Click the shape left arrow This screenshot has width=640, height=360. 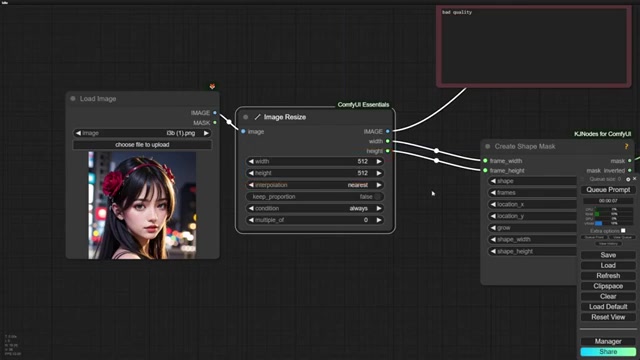493,181
